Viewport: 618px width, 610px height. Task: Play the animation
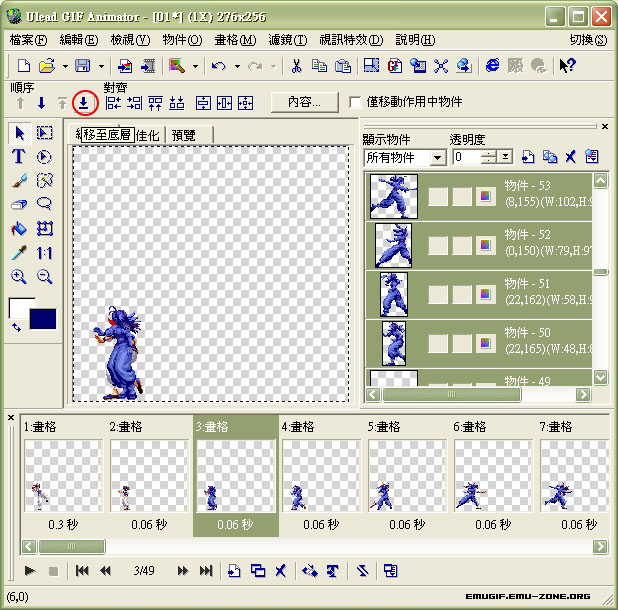pyautogui.click(x=30, y=571)
